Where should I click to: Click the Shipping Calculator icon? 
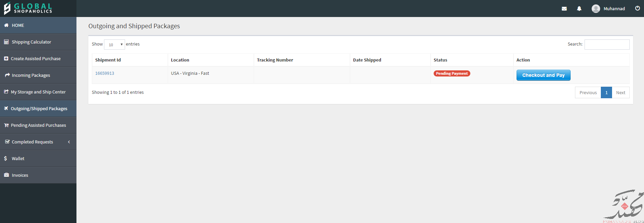point(6,42)
